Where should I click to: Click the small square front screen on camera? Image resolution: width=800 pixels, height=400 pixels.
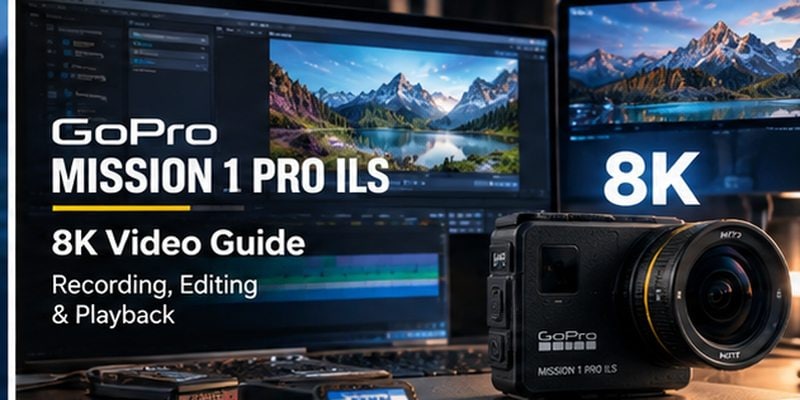pos(559,269)
